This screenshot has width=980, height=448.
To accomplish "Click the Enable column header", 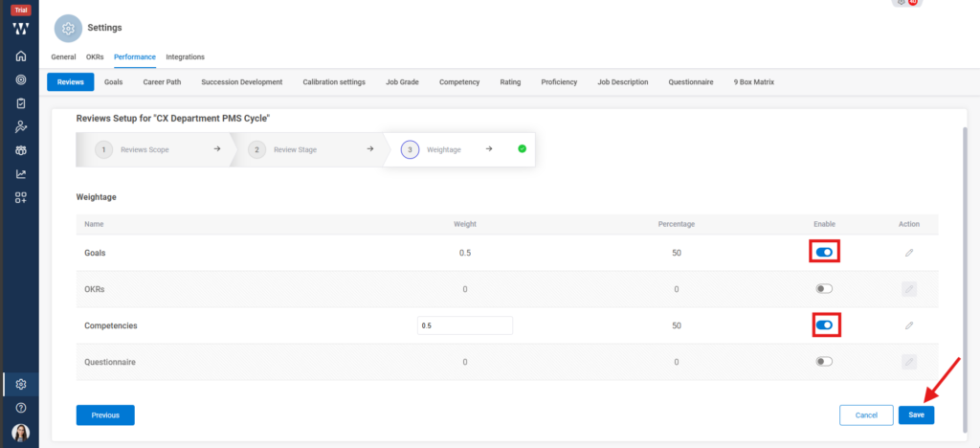I will pyautogui.click(x=824, y=224).
